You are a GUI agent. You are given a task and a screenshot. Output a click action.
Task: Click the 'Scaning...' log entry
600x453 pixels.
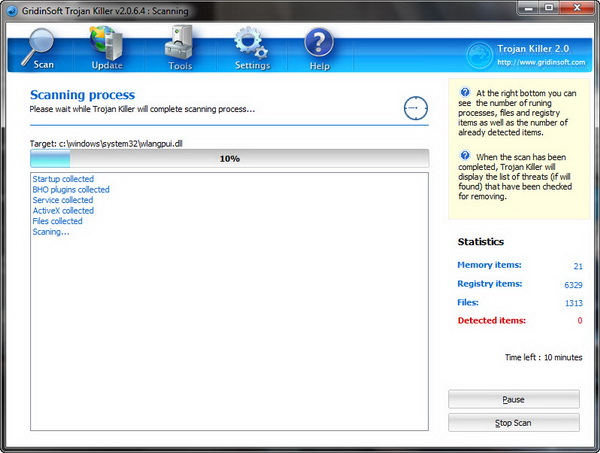(x=51, y=232)
